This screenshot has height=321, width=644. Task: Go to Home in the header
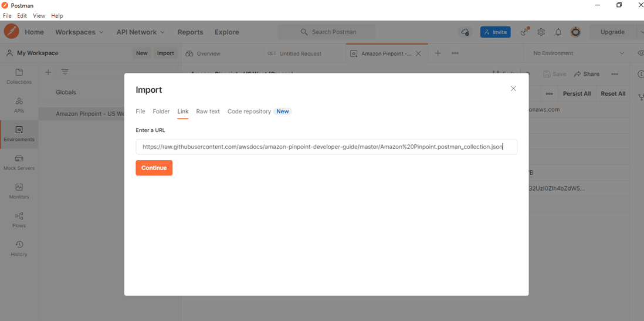[34, 32]
